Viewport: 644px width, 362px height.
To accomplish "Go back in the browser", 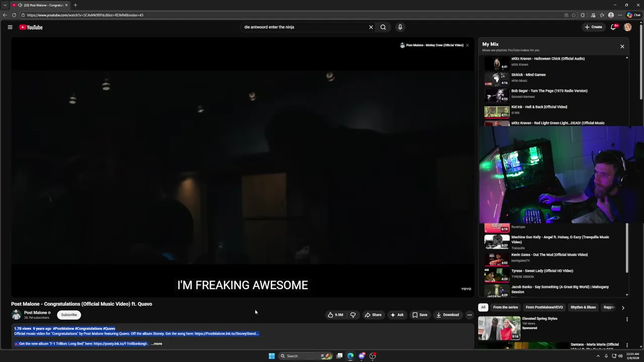I will point(5,15).
